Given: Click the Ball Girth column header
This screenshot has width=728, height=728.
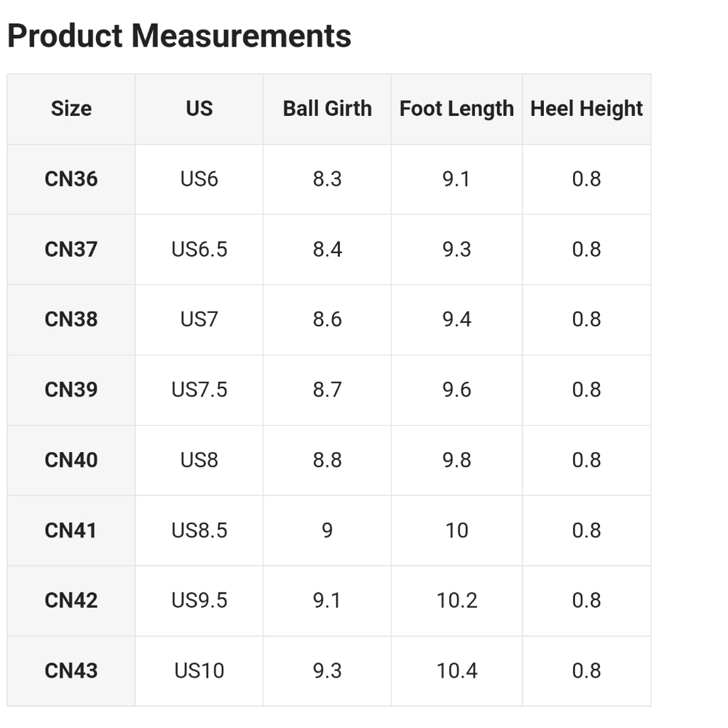Looking at the screenshot, I should [x=328, y=109].
